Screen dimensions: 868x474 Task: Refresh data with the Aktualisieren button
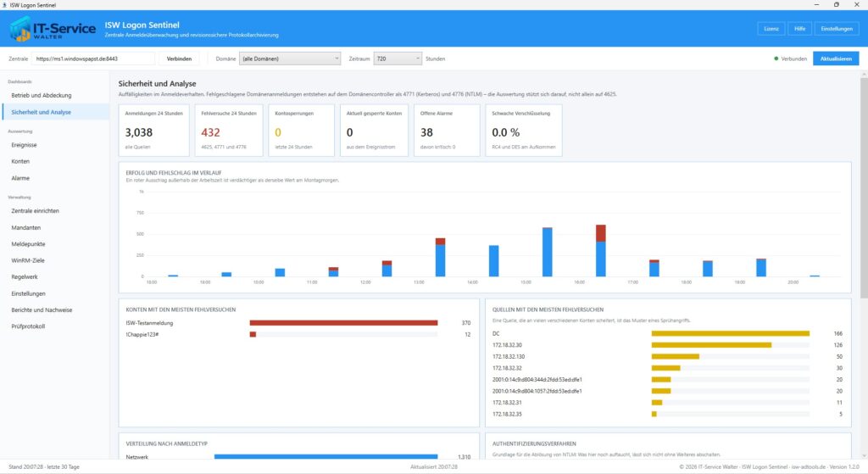(836, 59)
